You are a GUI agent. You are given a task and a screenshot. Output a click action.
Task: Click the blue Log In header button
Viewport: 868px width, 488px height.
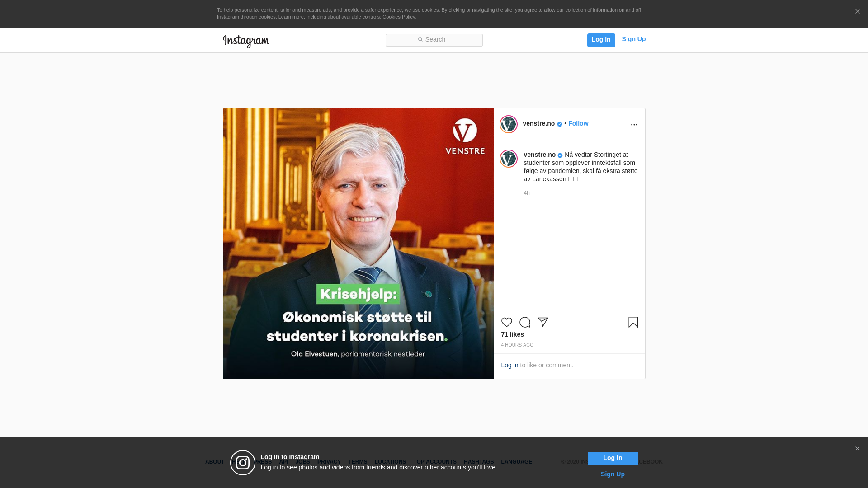[601, 40]
